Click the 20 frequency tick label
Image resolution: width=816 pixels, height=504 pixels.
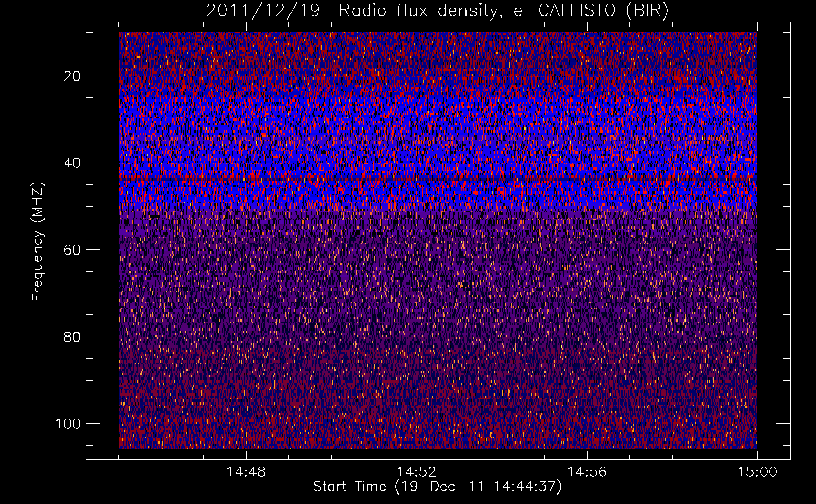click(73, 76)
